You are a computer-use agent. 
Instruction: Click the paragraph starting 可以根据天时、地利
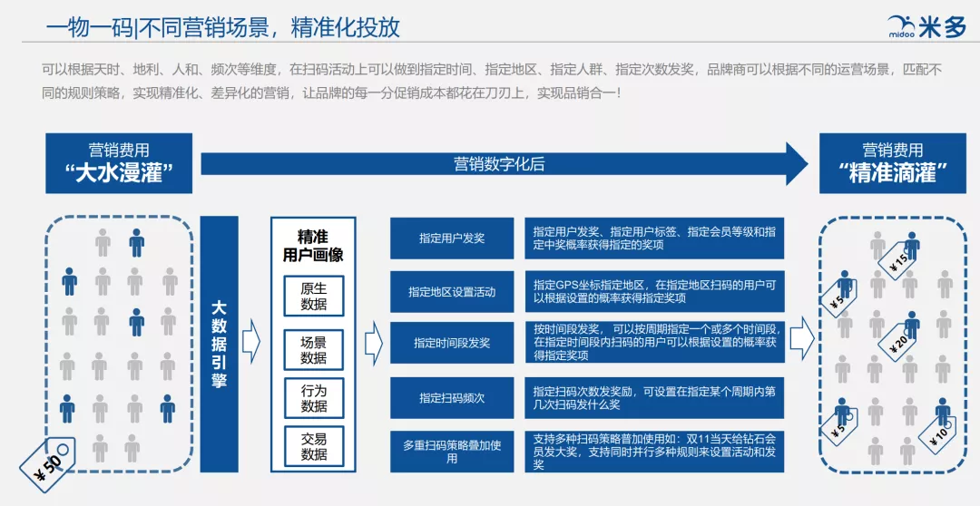coord(491,81)
